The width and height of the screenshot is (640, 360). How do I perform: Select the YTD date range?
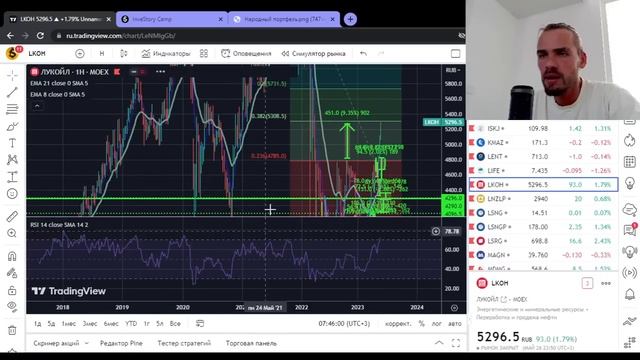131,323
